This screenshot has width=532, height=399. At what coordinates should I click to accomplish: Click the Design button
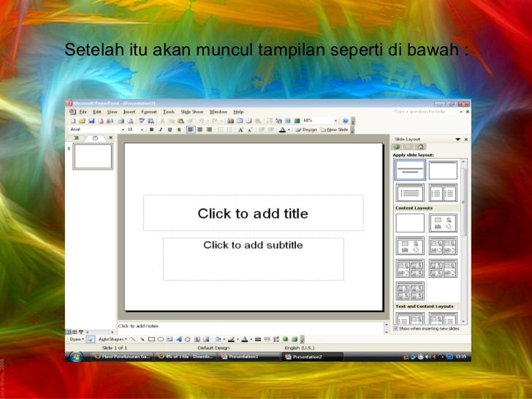point(305,129)
